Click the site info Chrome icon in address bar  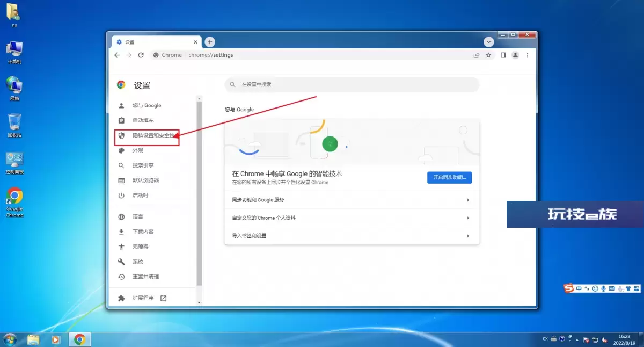pos(156,55)
